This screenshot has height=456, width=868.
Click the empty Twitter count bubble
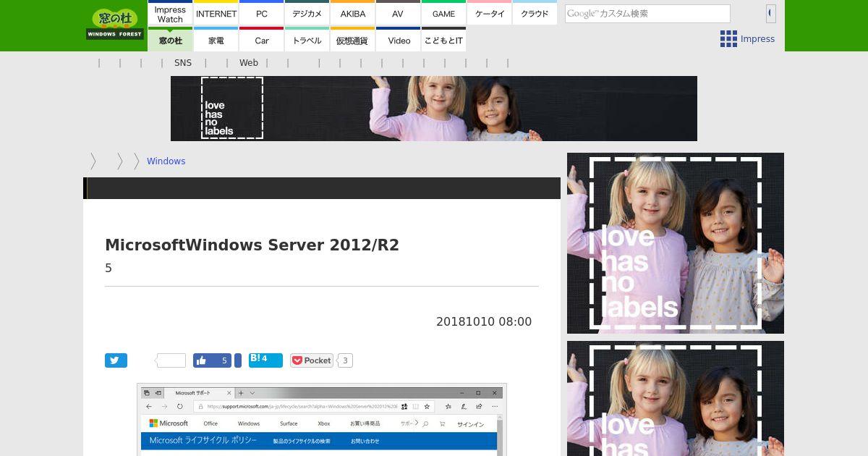pos(171,360)
